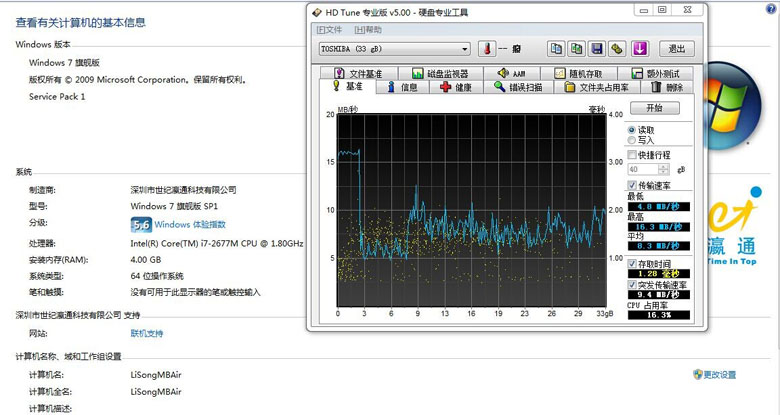Click the 退出 exit button
This screenshot has height=415, width=780.
tap(677, 49)
